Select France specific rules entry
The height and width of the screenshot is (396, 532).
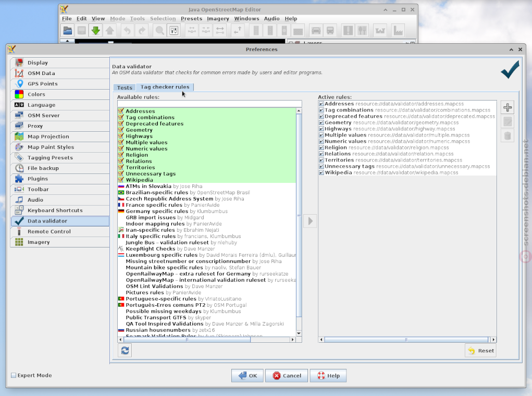tap(207, 205)
